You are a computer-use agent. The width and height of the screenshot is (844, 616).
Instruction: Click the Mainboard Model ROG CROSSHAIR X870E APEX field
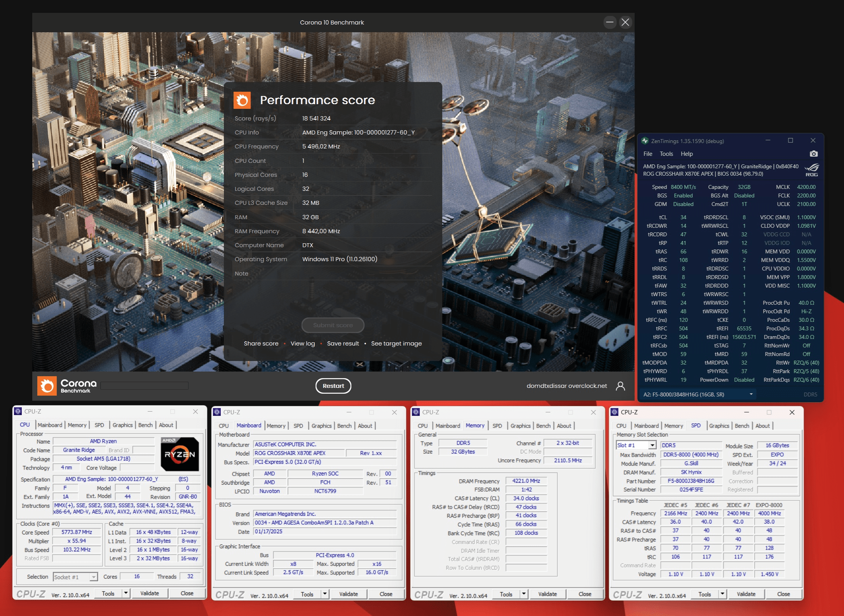pos(299,453)
